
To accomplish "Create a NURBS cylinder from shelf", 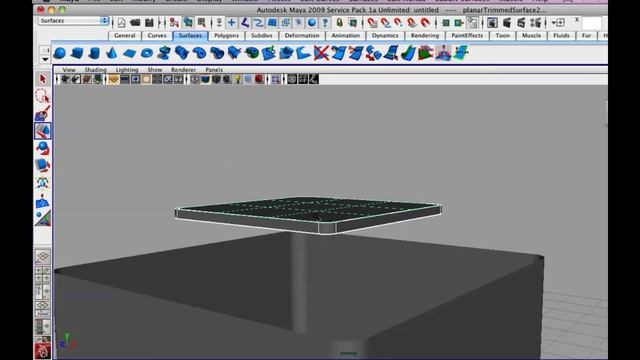I will [x=94, y=53].
